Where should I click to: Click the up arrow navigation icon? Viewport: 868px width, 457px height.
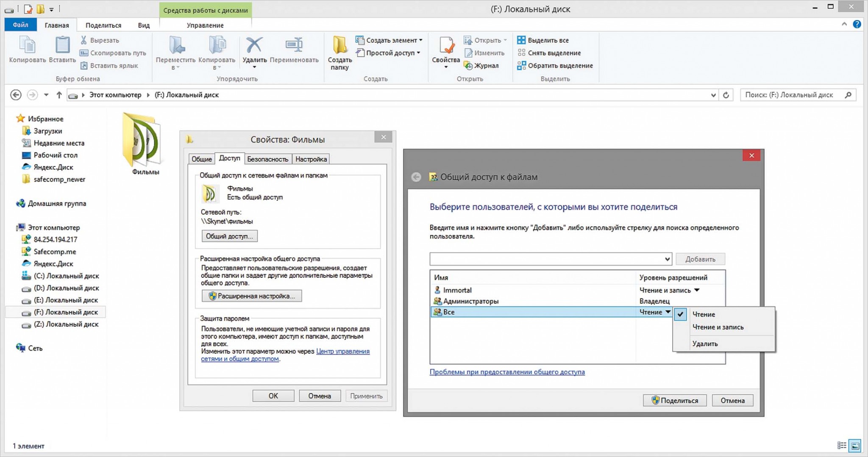[59, 95]
